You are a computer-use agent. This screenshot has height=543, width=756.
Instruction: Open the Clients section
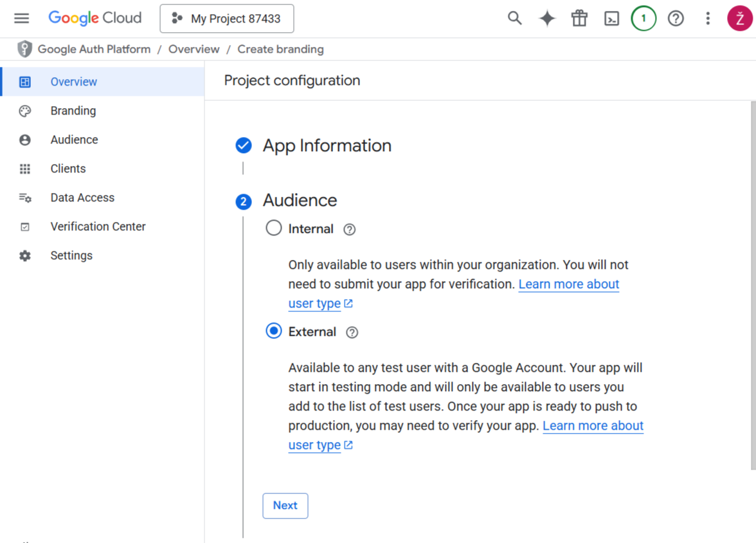coord(67,169)
